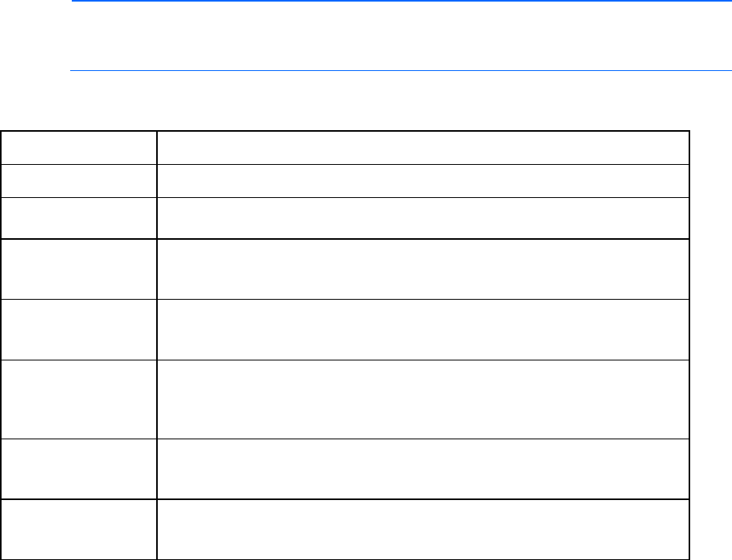732x560 pixels.
Task: Click the fifth row's right table cell
Action: point(423,330)
